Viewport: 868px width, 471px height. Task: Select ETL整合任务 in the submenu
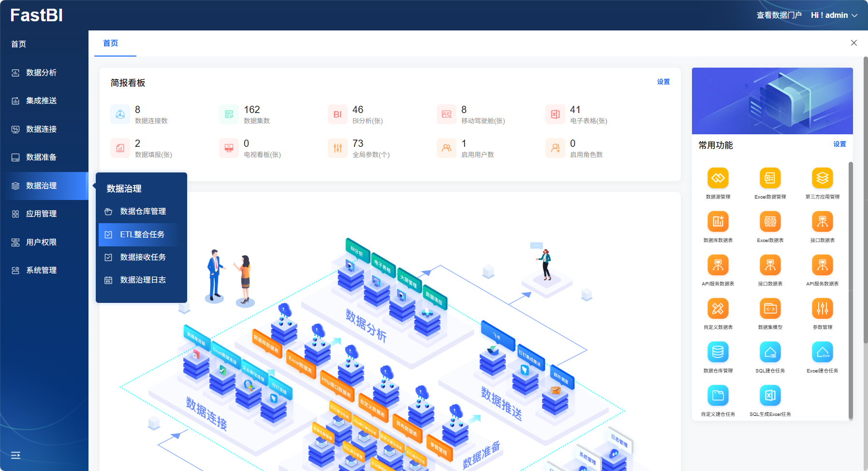[142, 234]
